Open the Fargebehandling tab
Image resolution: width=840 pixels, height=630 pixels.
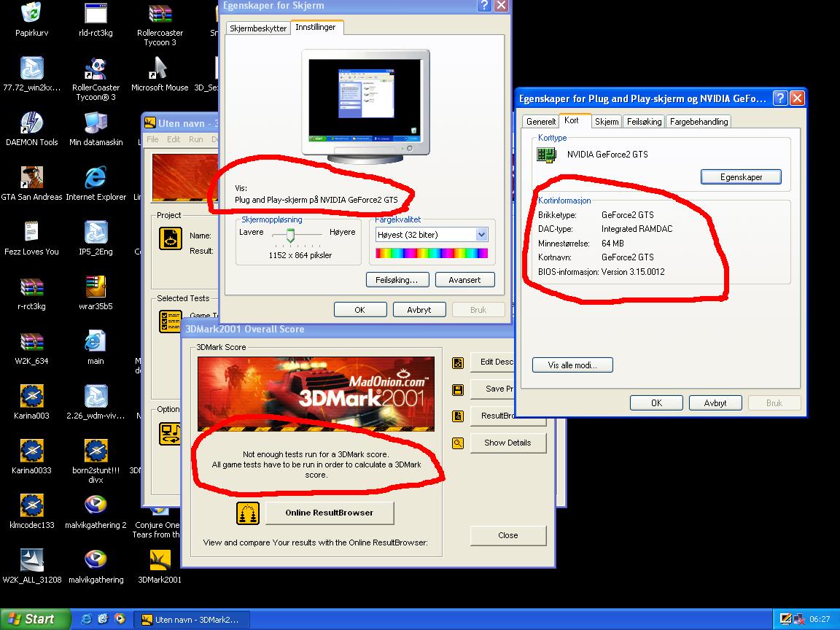coord(699,122)
